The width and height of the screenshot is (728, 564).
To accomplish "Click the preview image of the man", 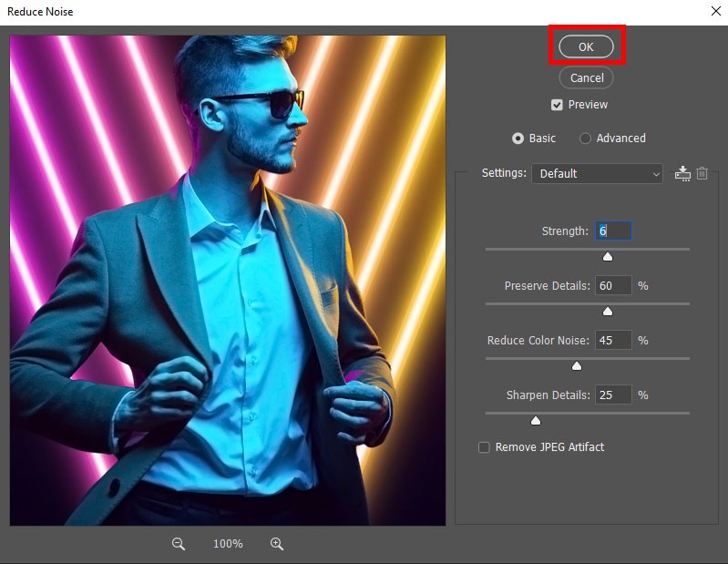I will tap(228, 281).
